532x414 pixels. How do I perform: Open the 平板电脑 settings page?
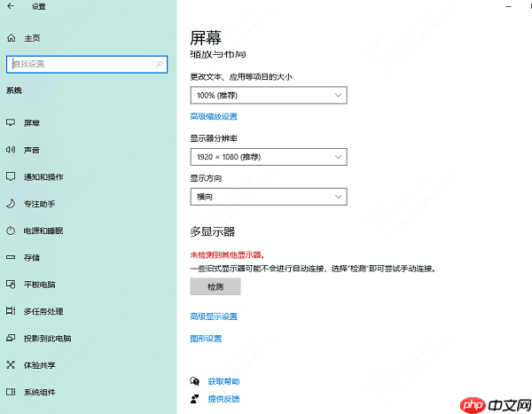point(39,285)
